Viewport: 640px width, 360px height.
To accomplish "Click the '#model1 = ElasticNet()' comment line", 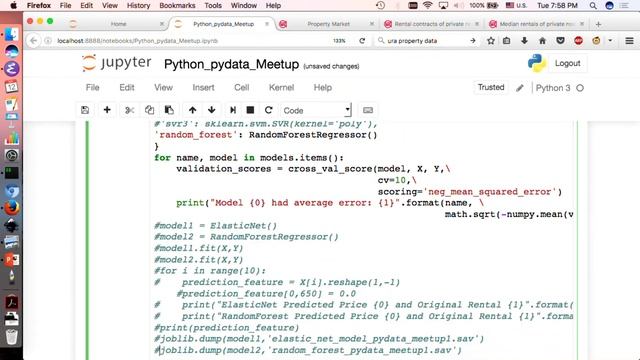I will click(x=216, y=226).
